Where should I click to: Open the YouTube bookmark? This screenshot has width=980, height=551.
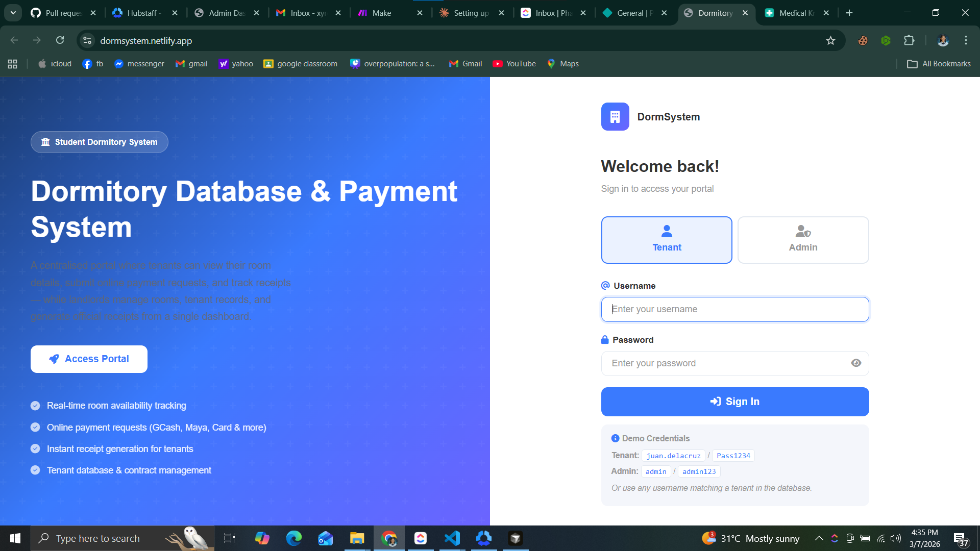point(514,64)
